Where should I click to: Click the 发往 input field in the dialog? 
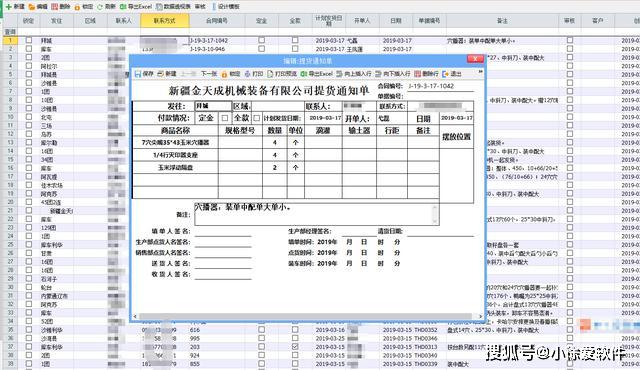click(213, 106)
